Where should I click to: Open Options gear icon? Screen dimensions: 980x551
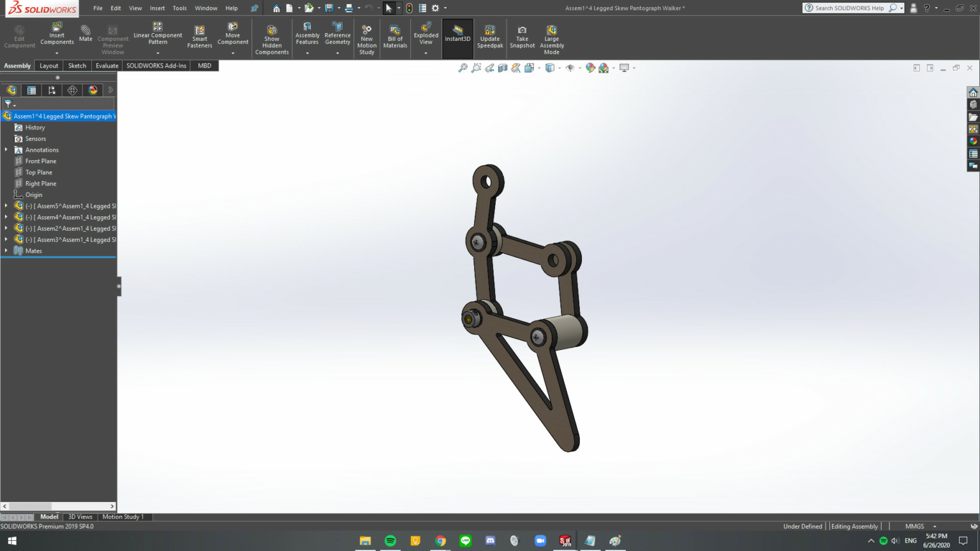(x=435, y=8)
